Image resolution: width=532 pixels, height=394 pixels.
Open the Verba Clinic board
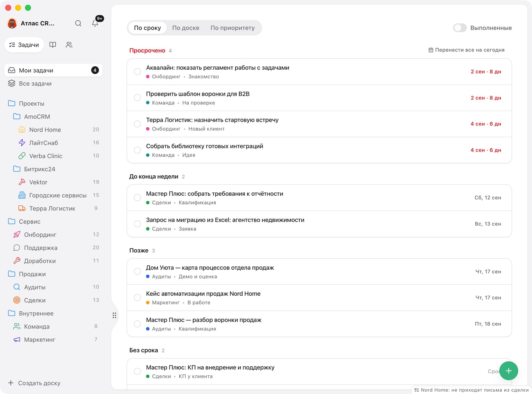(53, 156)
